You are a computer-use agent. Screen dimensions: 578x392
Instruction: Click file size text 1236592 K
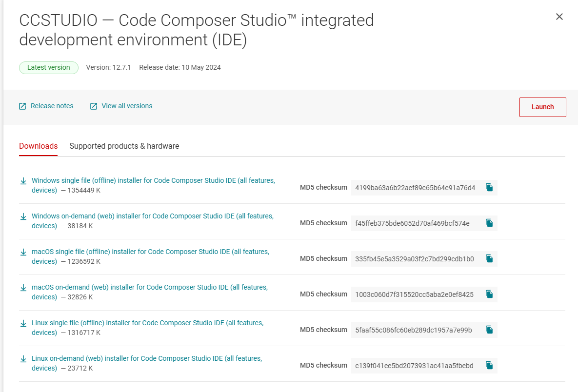pos(84,262)
